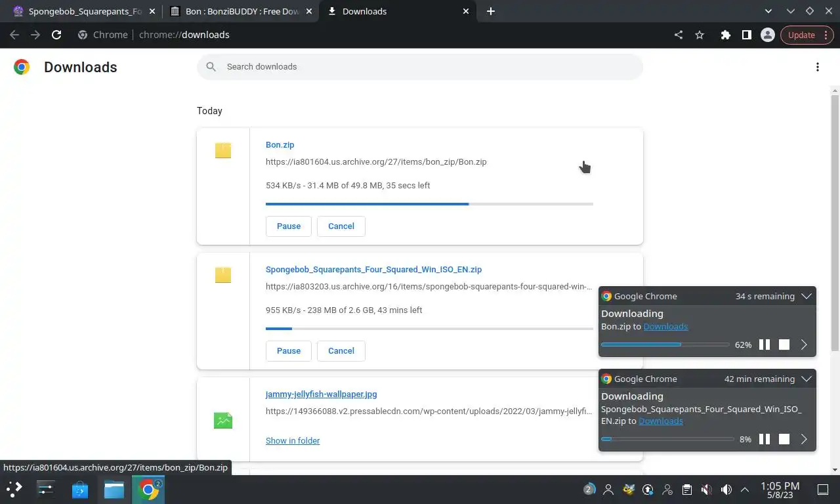Click the 1:05 PM clock
Screen dimensions: 840x504
(x=780, y=486)
